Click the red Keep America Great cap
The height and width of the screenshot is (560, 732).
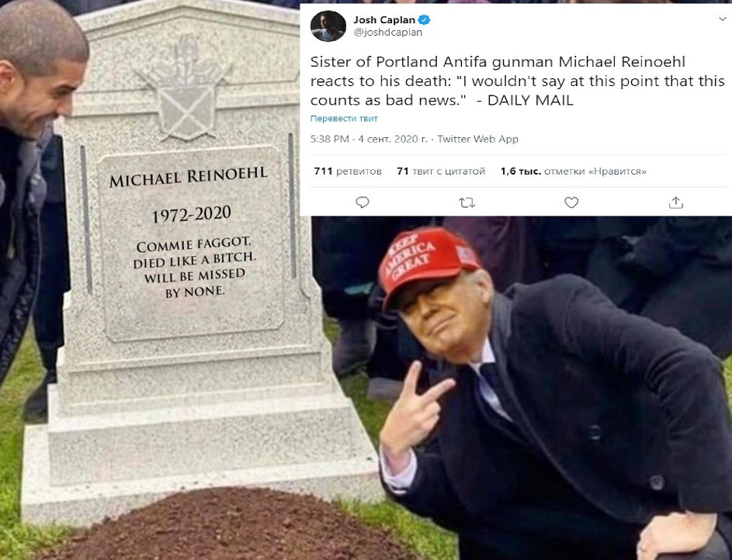pos(427,264)
